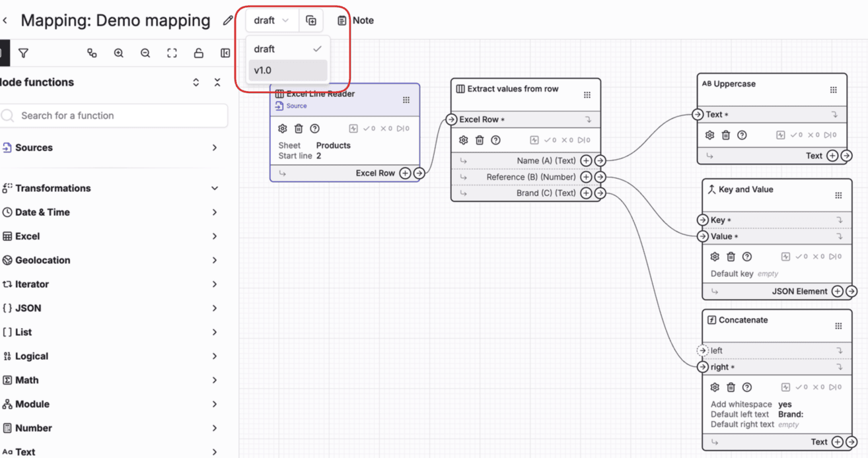
Task: Click the Concatenate node drag handle
Action: tap(838, 326)
